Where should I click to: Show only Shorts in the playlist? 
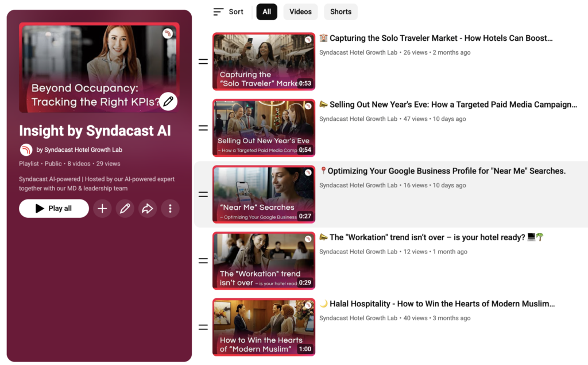click(341, 11)
